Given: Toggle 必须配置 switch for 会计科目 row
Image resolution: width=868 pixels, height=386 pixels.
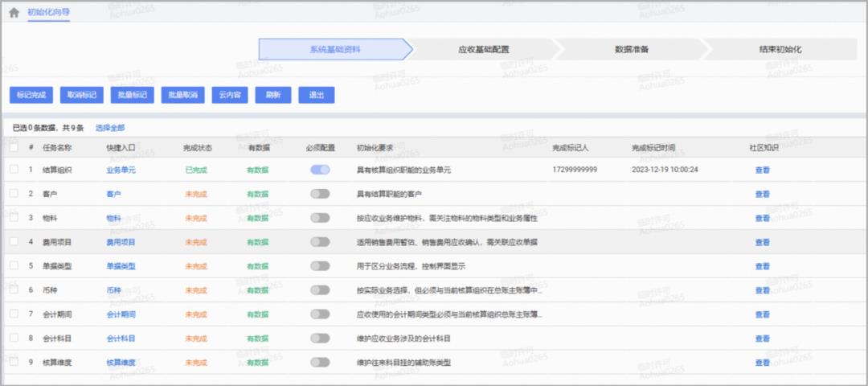Looking at the screenshot, I should 320,338.
